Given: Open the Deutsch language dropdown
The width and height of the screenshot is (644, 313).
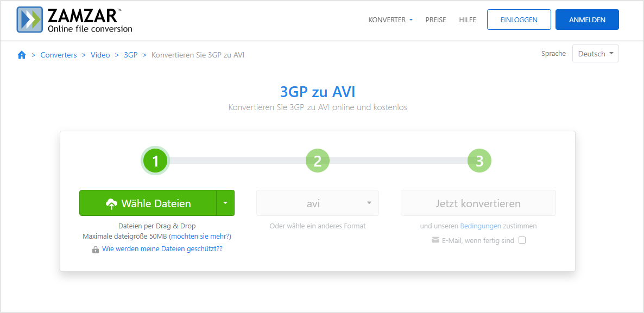Looking at the screenshot, I should [x=596, y=54].
